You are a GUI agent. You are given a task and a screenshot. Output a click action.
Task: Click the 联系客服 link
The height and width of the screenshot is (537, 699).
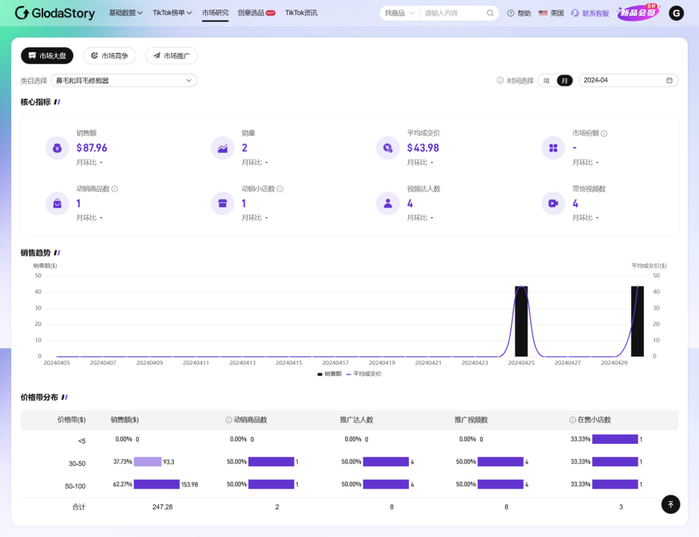[x=589, y=13]
